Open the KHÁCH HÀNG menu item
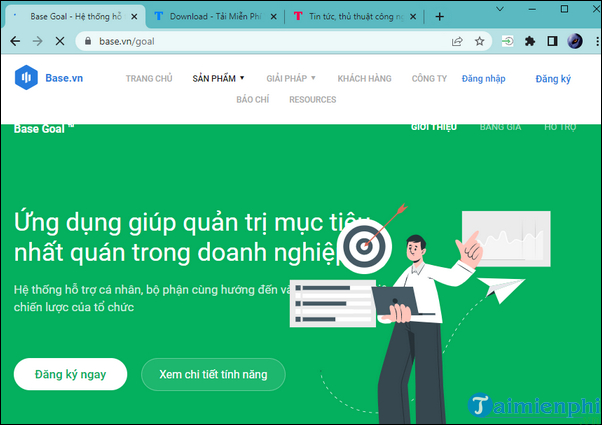602x425 pixels. coord(364,78)
